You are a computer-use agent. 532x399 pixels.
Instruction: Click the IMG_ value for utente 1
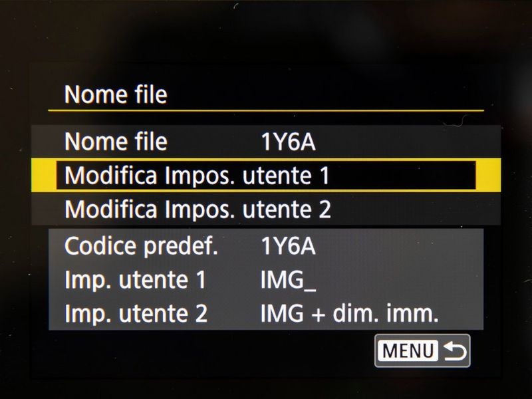[x=288, y=280]
